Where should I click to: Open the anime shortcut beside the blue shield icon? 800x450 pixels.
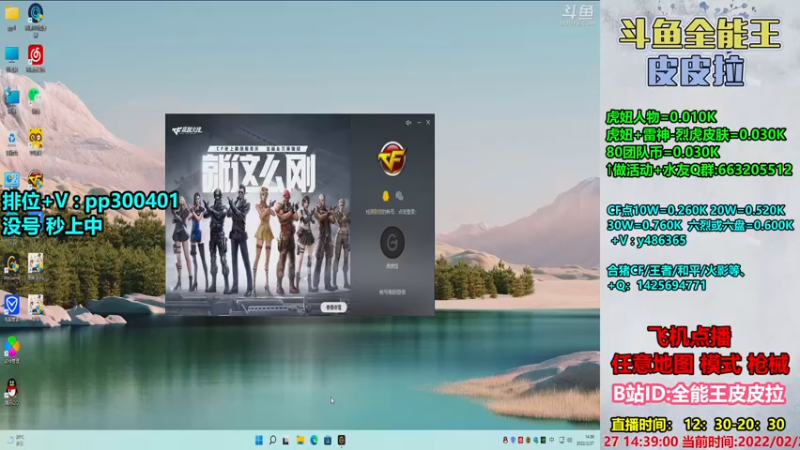coord(35,305)
